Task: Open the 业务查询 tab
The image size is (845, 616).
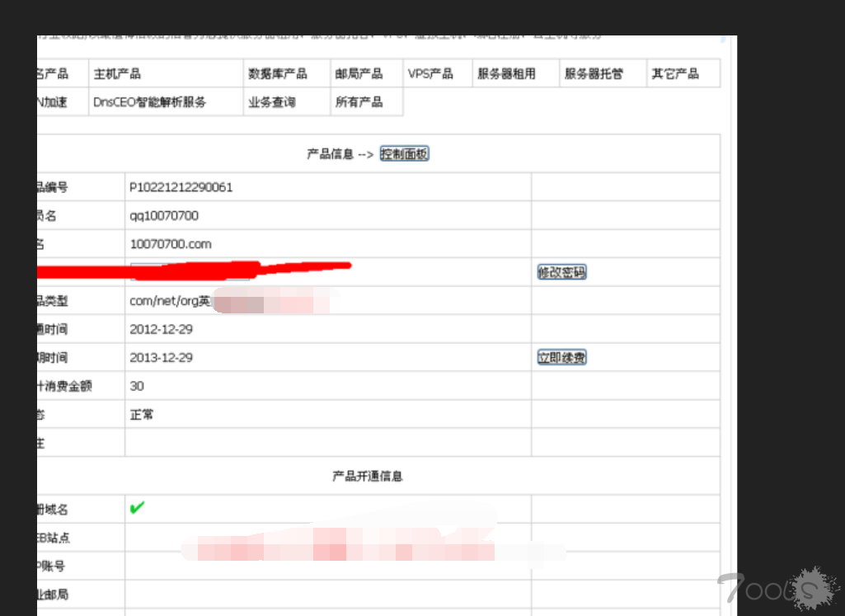Action: point(271,102)
